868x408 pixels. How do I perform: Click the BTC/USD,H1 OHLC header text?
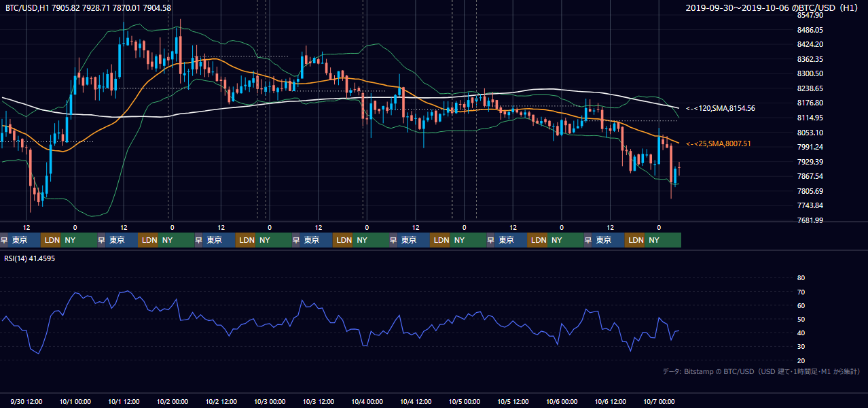88,7
